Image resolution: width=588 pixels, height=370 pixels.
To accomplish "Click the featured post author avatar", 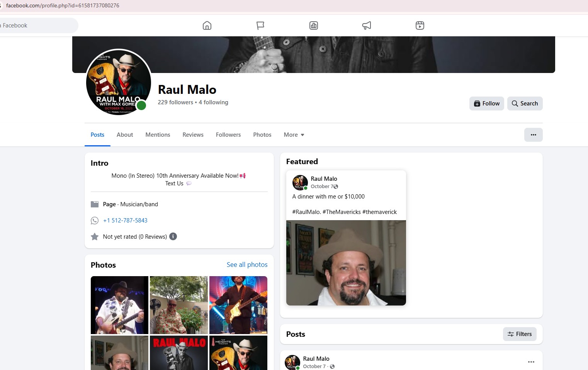I will pyautogui.click(x=300, y=183).
